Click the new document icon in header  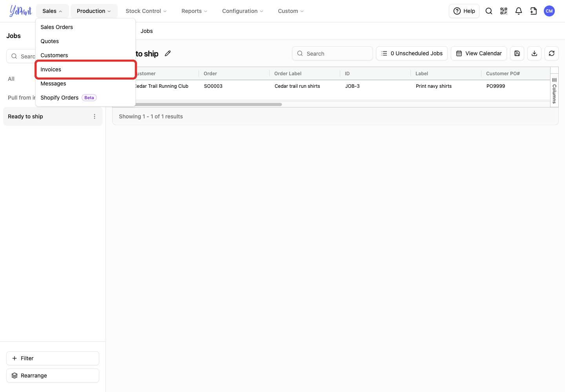pyautogui.click(x=534, y=11)
